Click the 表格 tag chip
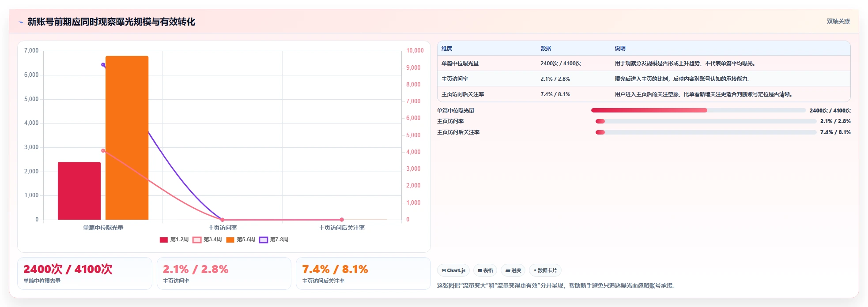Image resolution: width=868 pixels, height=307 pixels. [x=485, y=270]
